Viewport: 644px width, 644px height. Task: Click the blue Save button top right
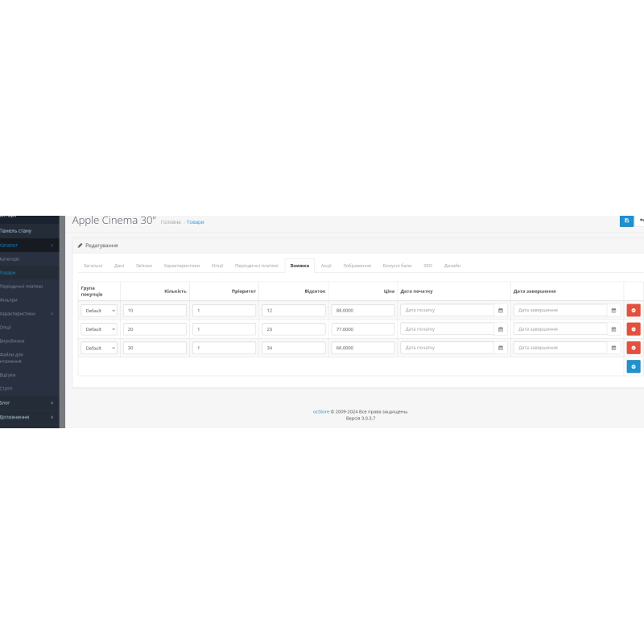(626, 221)
